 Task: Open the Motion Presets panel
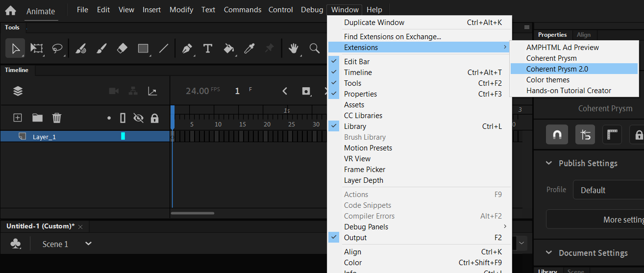[x=420, y=148]
